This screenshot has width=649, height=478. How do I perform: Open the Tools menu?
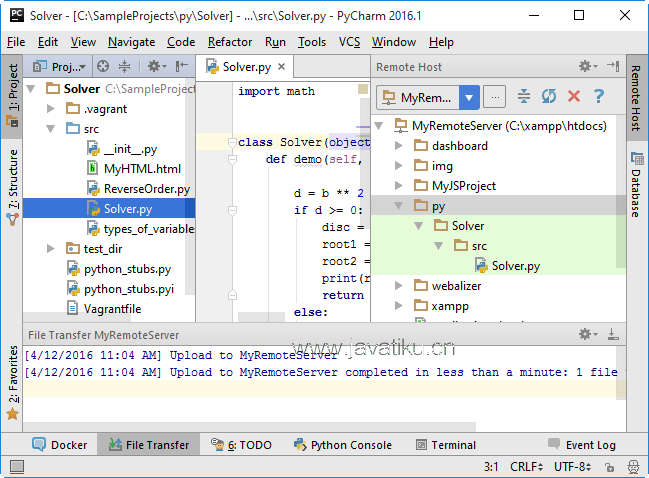[x=312, y=42]
